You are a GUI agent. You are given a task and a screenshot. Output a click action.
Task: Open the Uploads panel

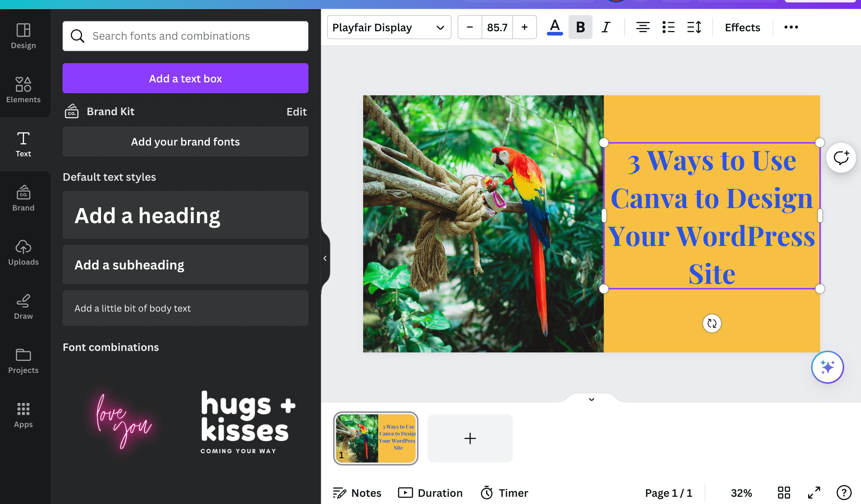[23, 253]
